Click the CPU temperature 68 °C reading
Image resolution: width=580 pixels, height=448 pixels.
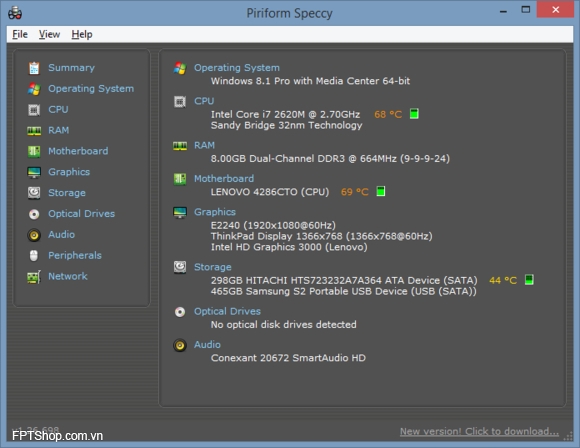(388, 114)
